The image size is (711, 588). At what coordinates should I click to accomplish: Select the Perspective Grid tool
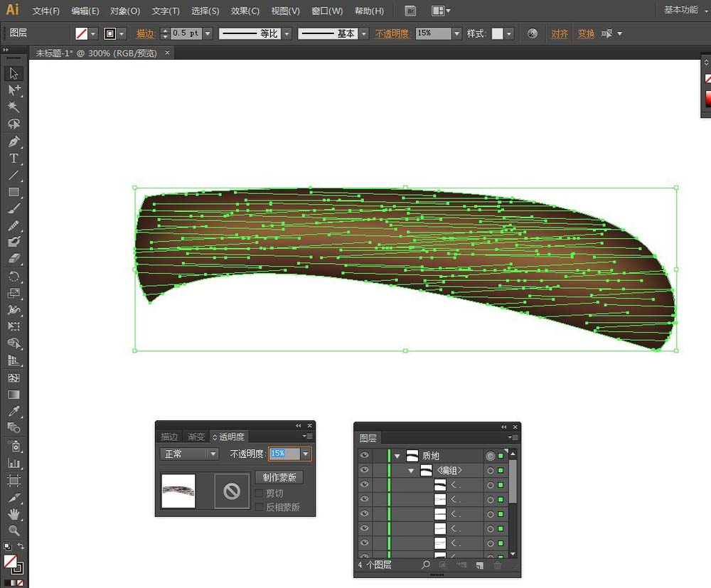[x=14, y=360]
